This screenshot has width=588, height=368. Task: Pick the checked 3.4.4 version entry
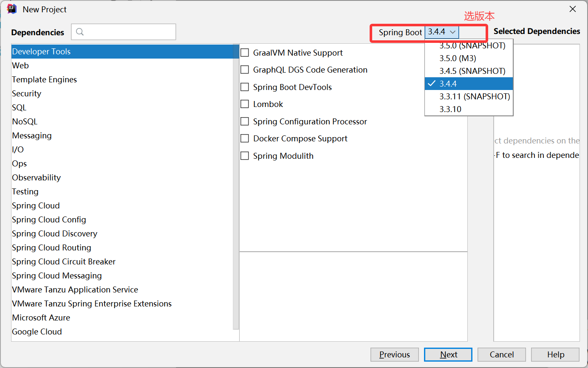point(469,84)
